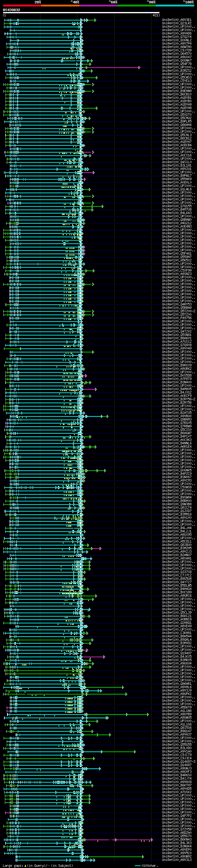Select hit UniRef100_Q54F78
Viewport: 197px width, 868px height.
click(x=177, y=64)
